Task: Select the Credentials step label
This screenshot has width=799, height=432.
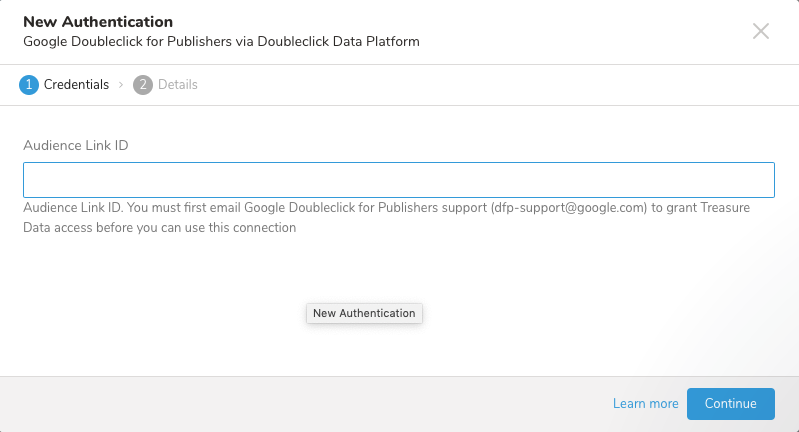Action: 76,85
